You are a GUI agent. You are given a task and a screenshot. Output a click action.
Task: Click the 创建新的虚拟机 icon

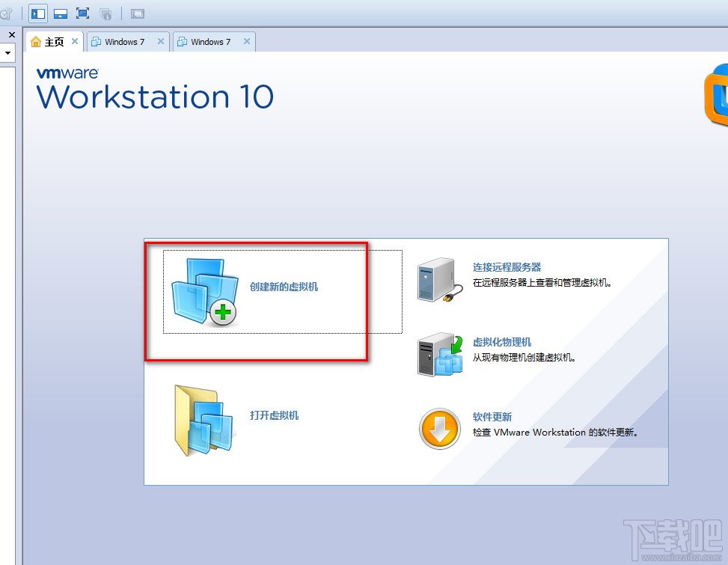pyautogui.click(x=205, y=292)
